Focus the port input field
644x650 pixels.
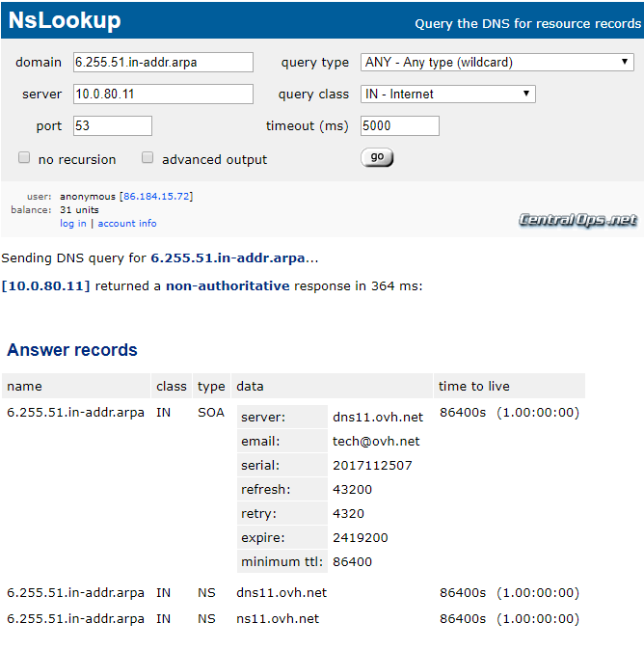click(113, 125)
